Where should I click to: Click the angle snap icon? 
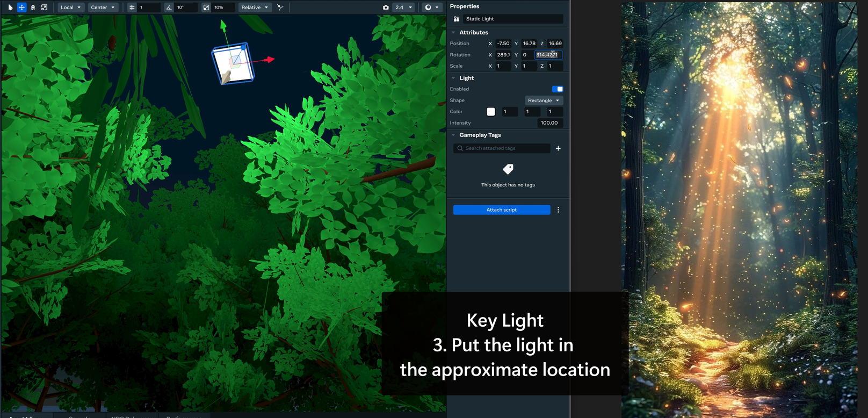[x=169, y=8]
